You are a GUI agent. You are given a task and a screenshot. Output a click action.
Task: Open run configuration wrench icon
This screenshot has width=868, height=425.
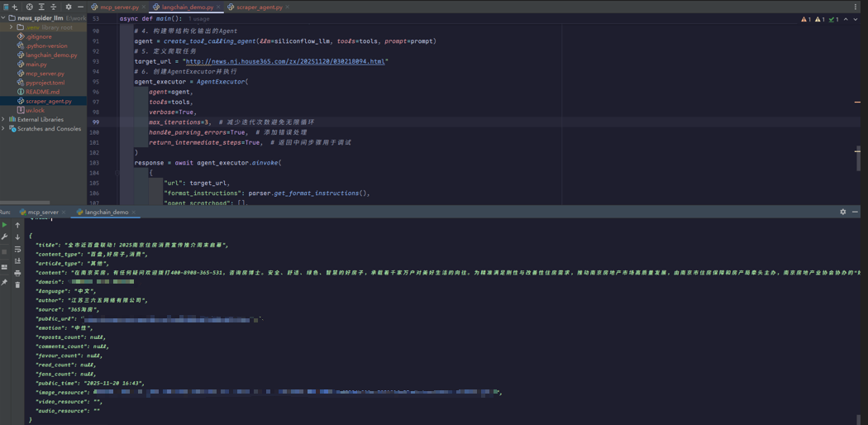pos(4,236)
